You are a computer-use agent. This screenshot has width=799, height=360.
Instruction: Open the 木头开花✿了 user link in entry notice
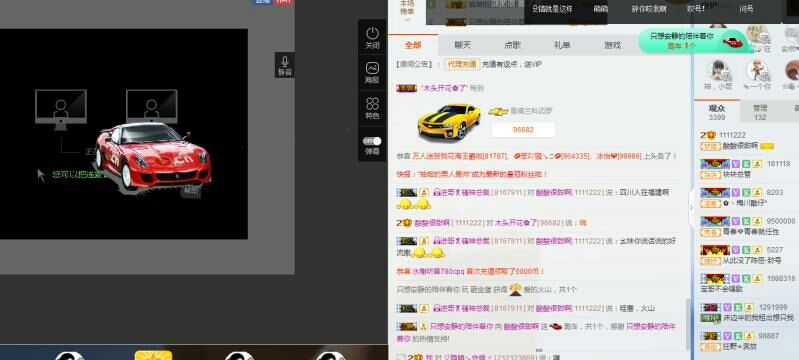[443, 88]
